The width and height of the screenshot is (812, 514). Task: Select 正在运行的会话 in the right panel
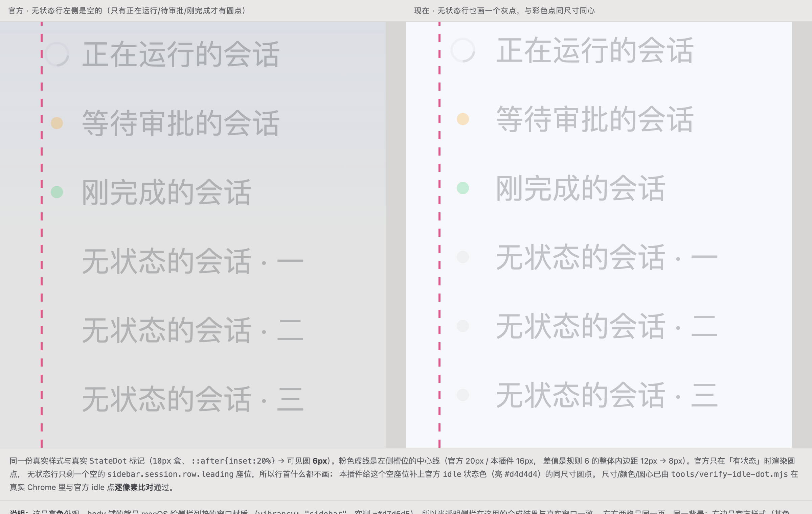tap(595, 50)
